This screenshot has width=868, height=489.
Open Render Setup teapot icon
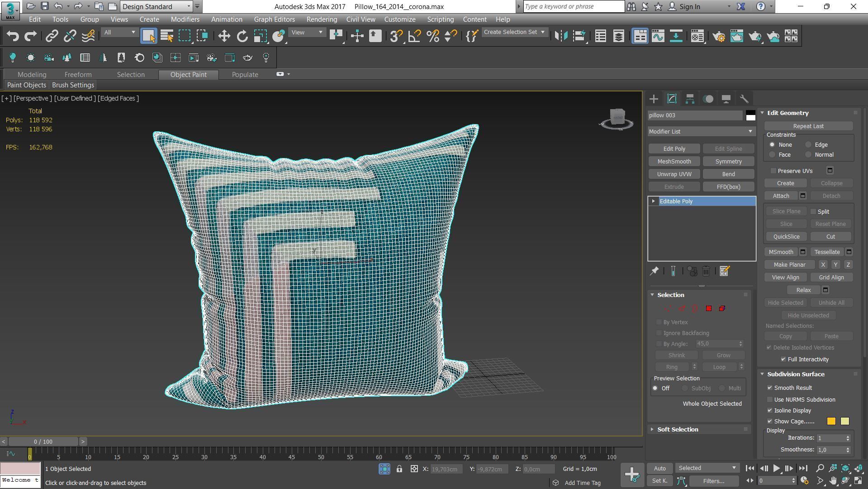pyautogui.click(x=719, y=36)
